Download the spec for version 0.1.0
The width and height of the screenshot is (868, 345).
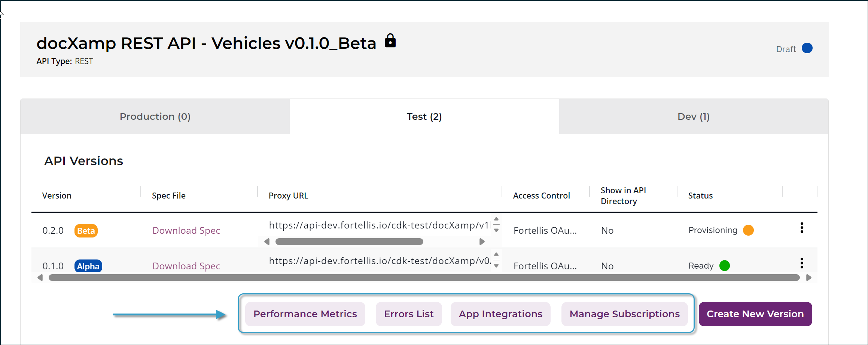click(x=186, y=266)
